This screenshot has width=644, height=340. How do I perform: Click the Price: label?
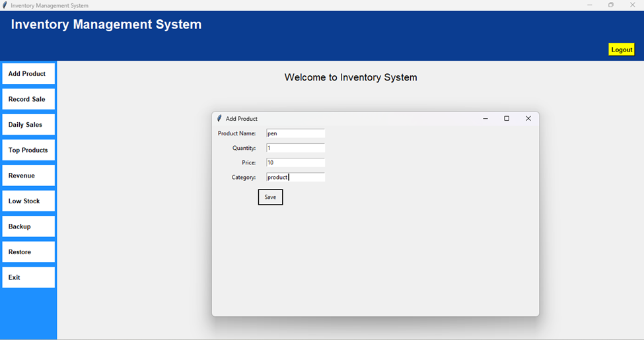pos(248,162)
